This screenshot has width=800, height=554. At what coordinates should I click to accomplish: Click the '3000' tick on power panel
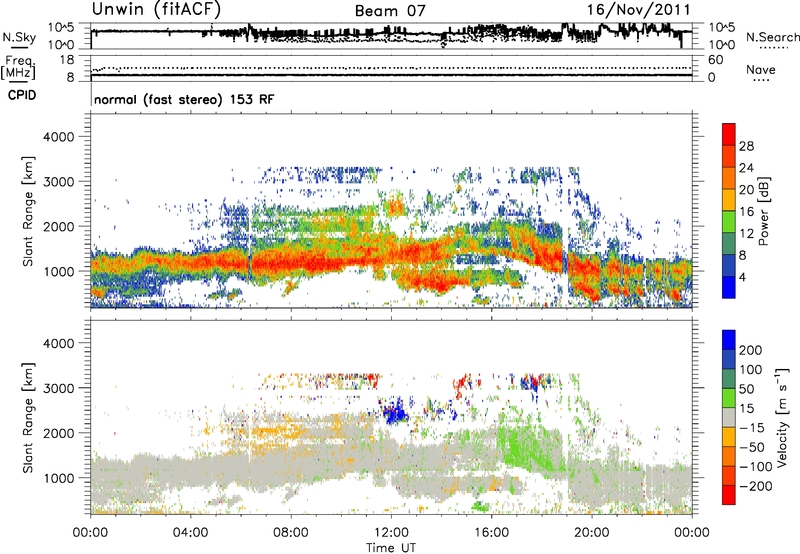58,182
